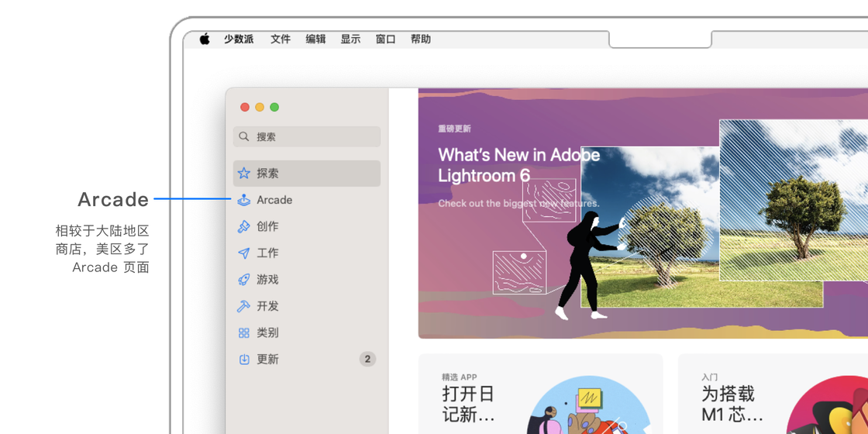Click the 搜索 search field
868x434 pixels.
(x=307, y=136)
